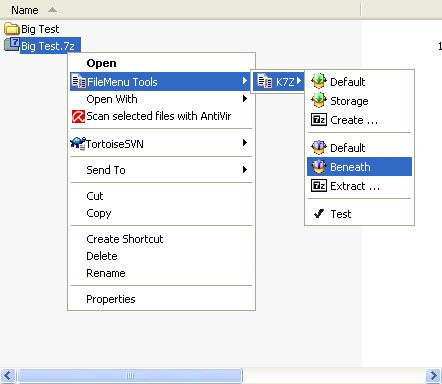Screen dimensions: 442x384
Task: Select Scan selected files with AntiVir
Action: click(162, 116)
